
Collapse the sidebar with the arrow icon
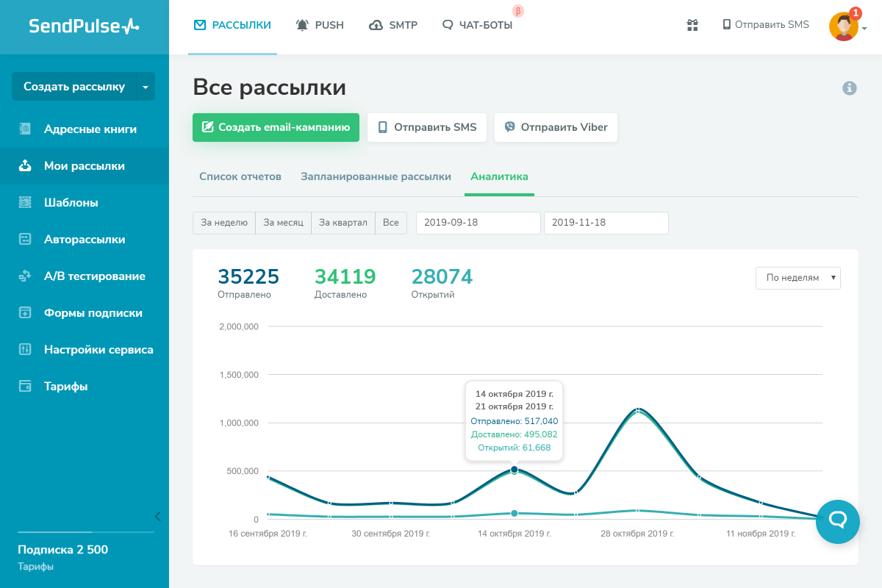[157, 516]
